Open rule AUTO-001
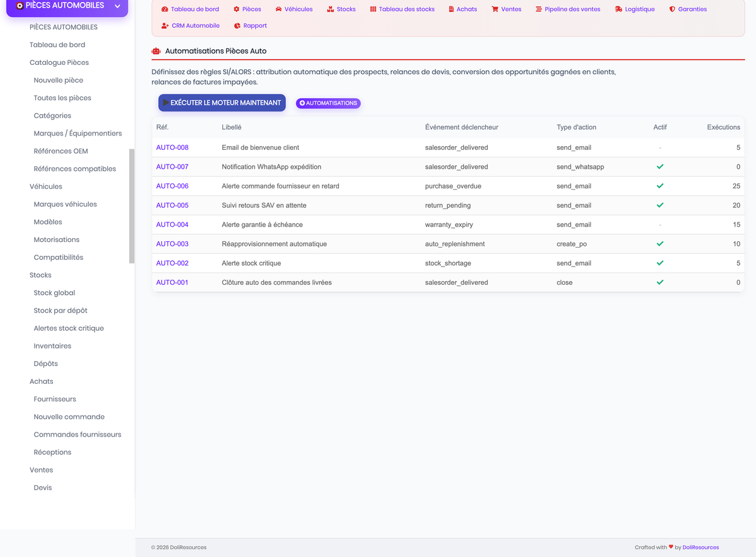Screen dimensions: 756x557 172,282
